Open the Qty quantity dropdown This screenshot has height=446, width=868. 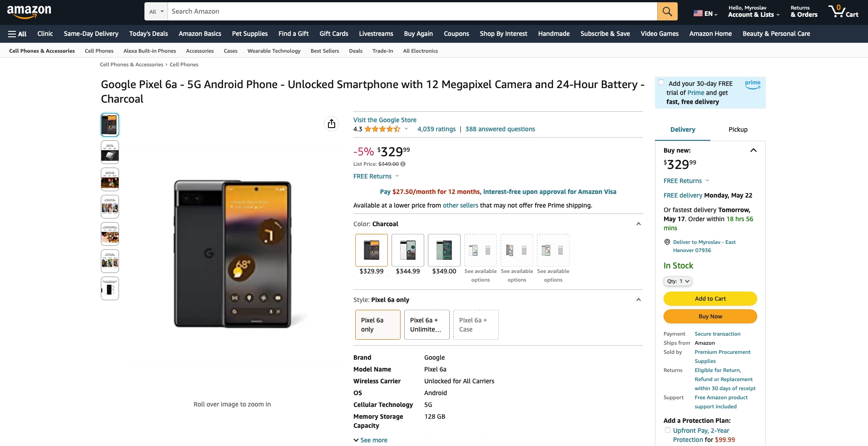(678, 281)
